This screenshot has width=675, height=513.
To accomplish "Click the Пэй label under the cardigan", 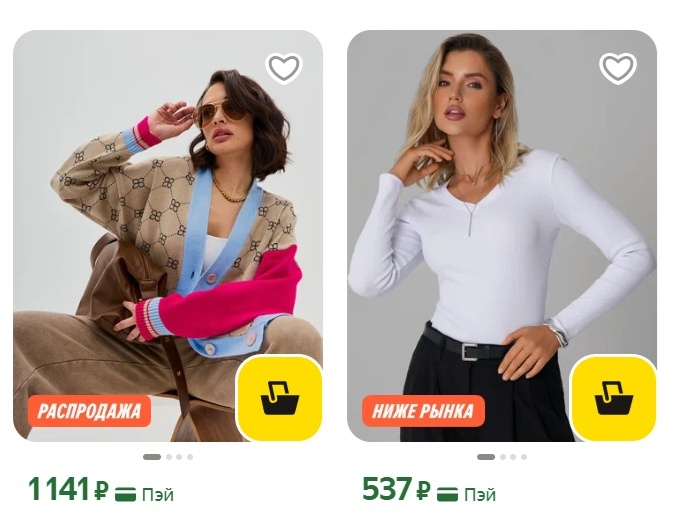I will coord(158,495).
